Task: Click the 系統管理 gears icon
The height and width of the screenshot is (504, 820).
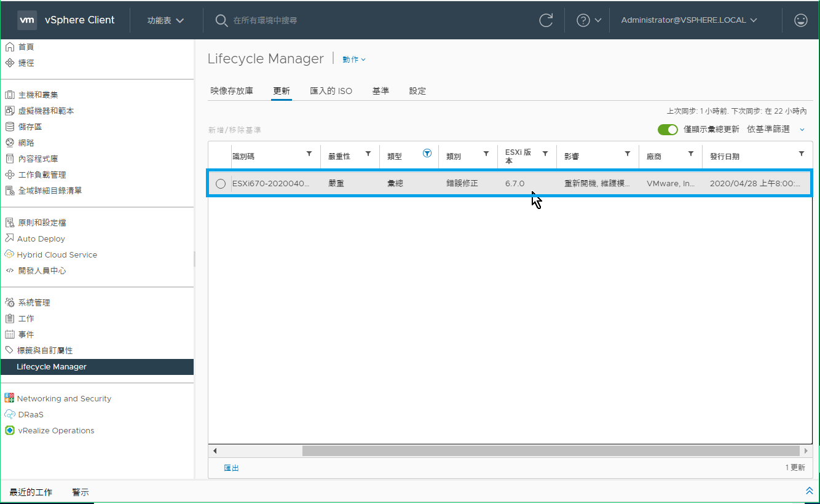Action: [x=10, y=302]
